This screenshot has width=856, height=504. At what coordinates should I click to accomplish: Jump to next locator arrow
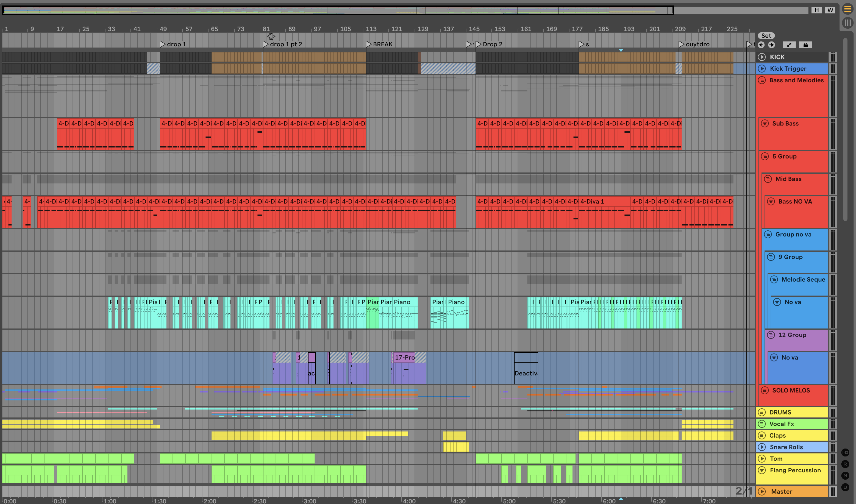pyautogui.click(x=772, y=45)
